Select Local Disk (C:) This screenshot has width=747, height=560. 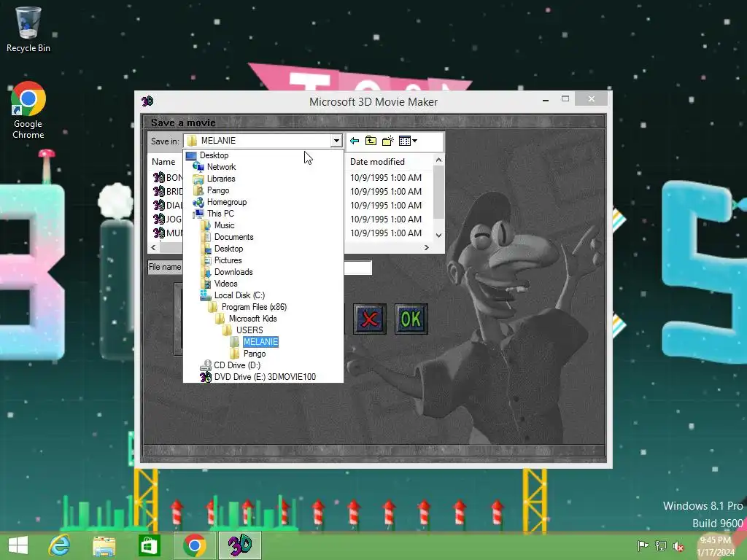(x=239, y=295)
